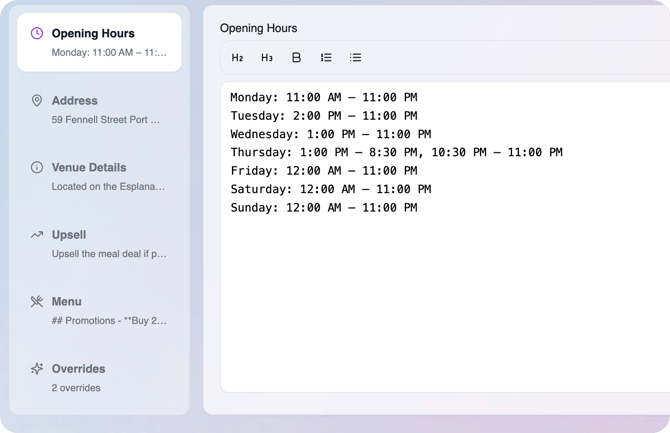
Task: Click the Monday hours line in editor
Action: [324, 97]
